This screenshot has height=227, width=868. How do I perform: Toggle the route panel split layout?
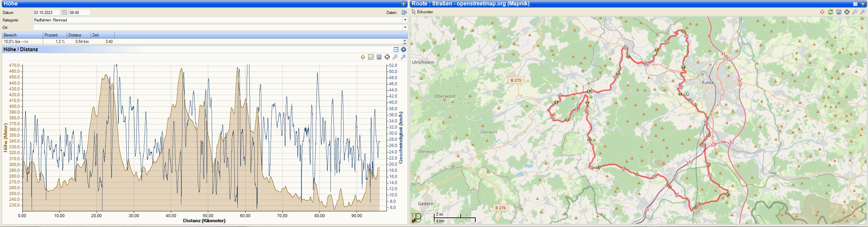pyautogui.click(x=855, y=4)
